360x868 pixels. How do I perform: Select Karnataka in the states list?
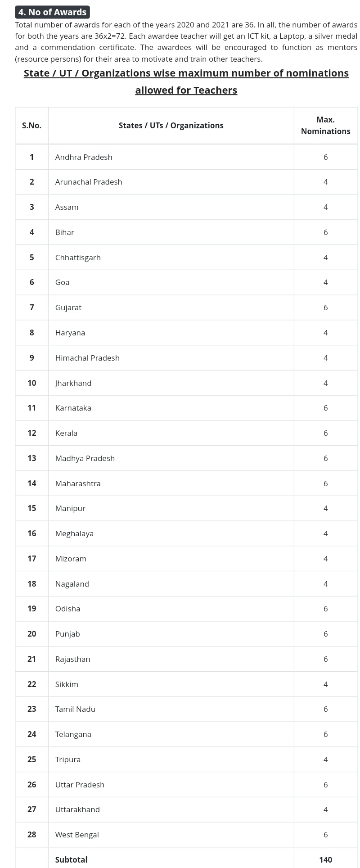tap(73, 408)
